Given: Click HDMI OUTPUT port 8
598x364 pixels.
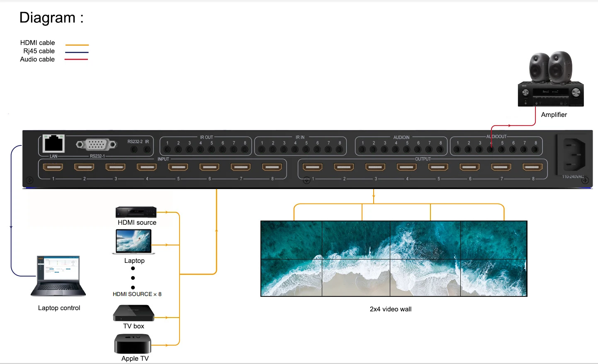Looking at the screenshot, I should click(x=532, y=167).
